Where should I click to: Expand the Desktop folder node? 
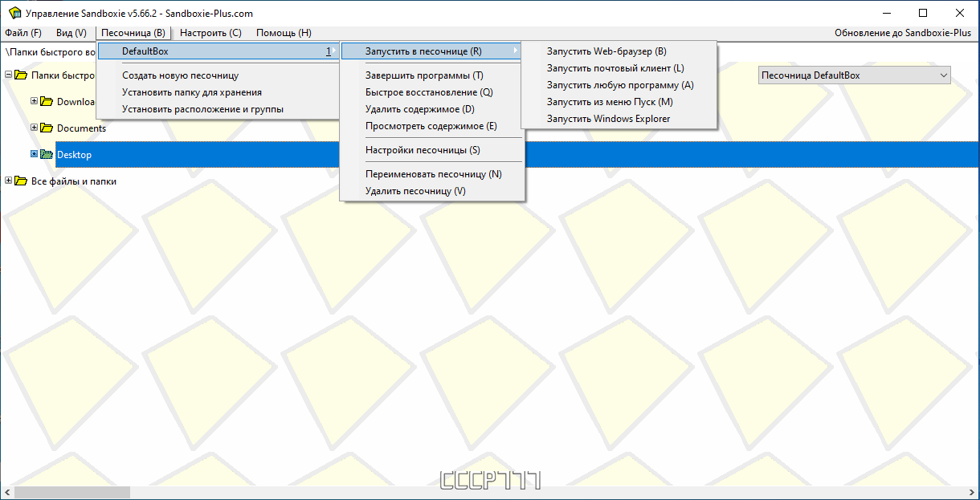34,154
